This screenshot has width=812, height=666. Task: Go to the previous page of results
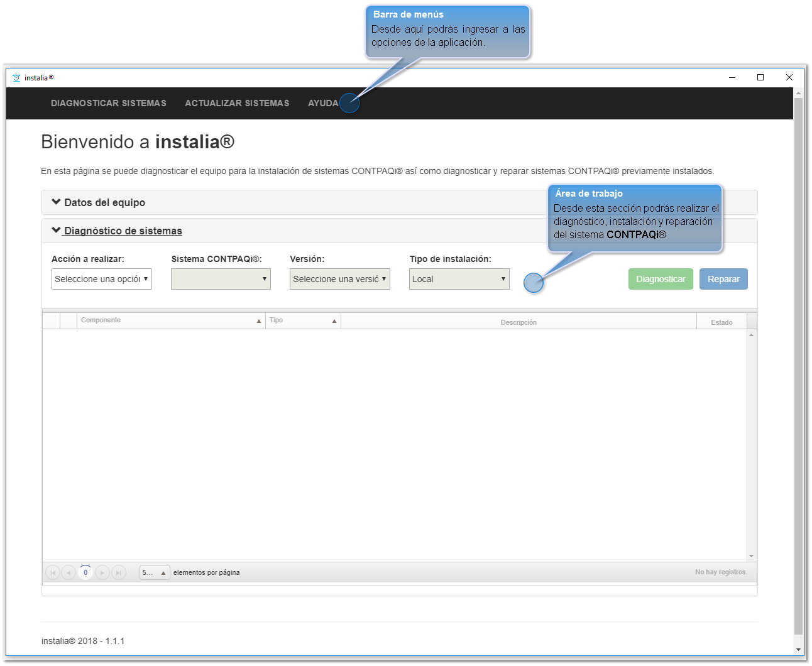click(69, 572)
